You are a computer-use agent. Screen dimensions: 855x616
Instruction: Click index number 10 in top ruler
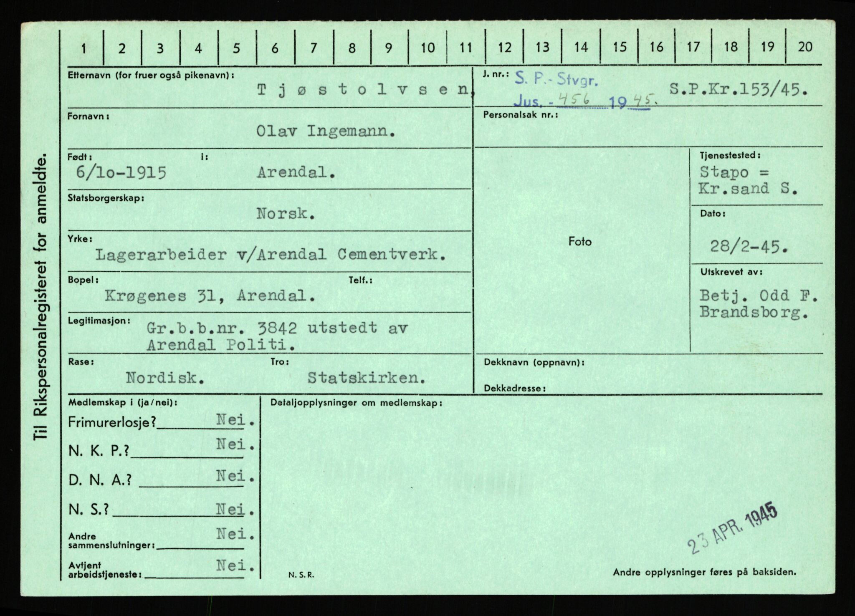pyautogui.click(x=427, y=48)
